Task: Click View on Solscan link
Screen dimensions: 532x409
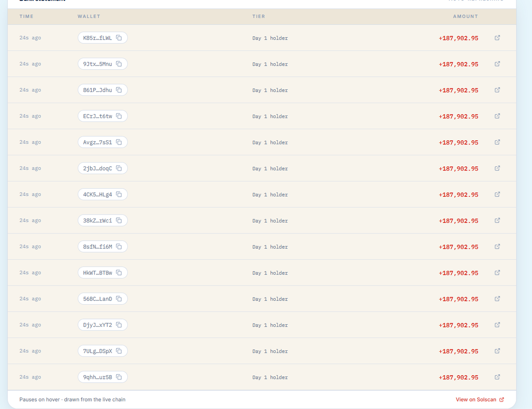Action: pos(480,400)
